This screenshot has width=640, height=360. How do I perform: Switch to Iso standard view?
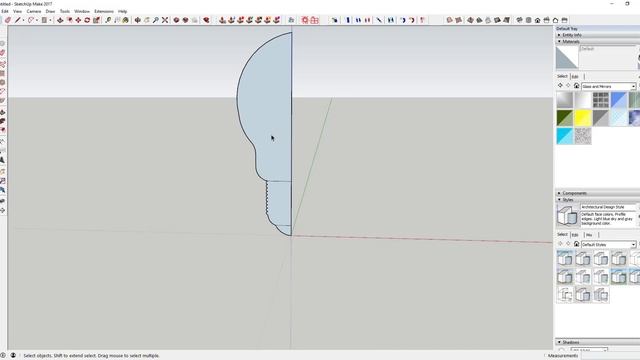pyautogui.click(x=519, y=20)
